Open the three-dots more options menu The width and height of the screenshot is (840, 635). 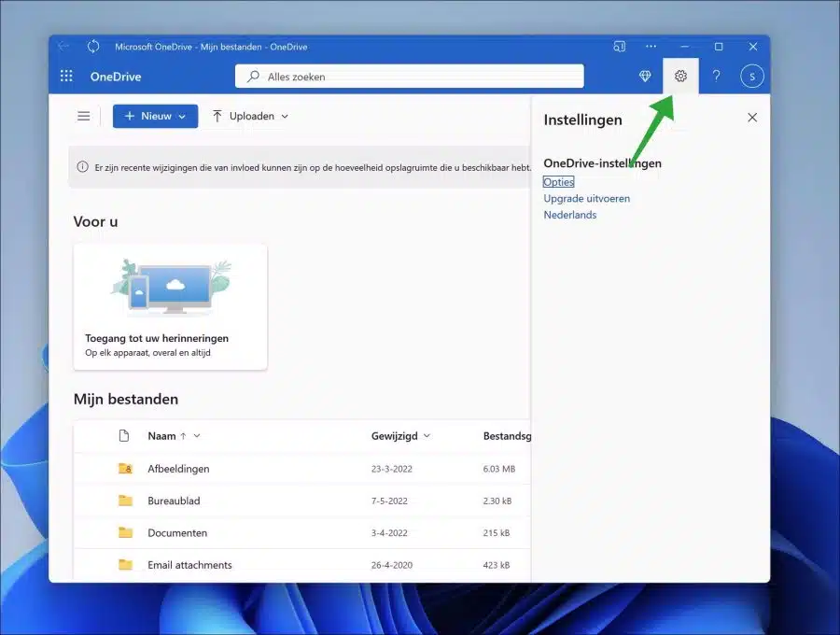[x=651, y=47]
